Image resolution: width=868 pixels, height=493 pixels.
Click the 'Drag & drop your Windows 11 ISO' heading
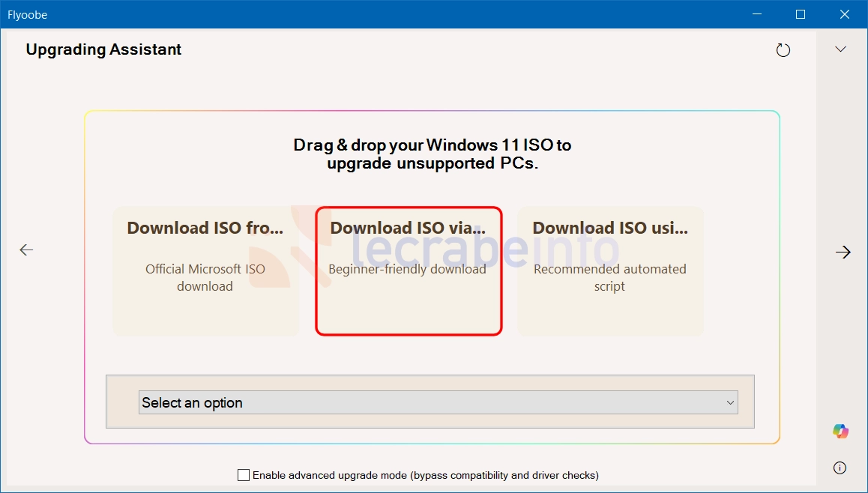pyautogui.click(x=433, y=154)
